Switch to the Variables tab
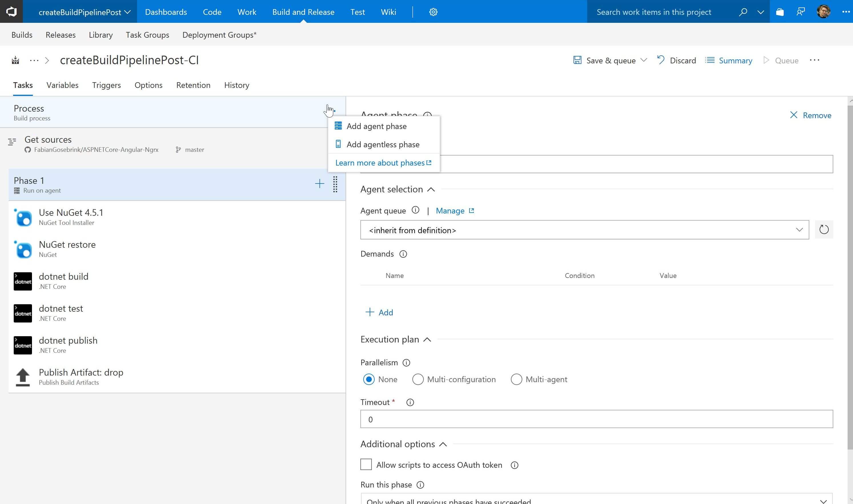 pyautogui.click(x=63, y=85)
